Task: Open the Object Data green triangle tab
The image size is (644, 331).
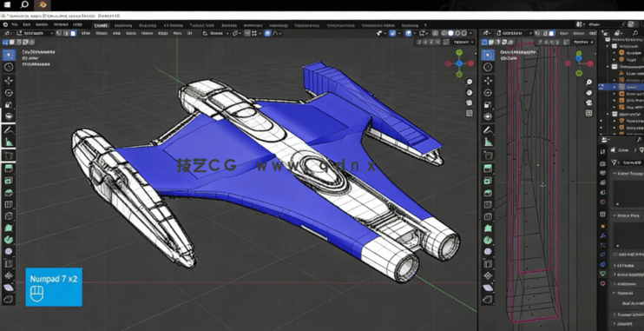Action: click(602, 274)
